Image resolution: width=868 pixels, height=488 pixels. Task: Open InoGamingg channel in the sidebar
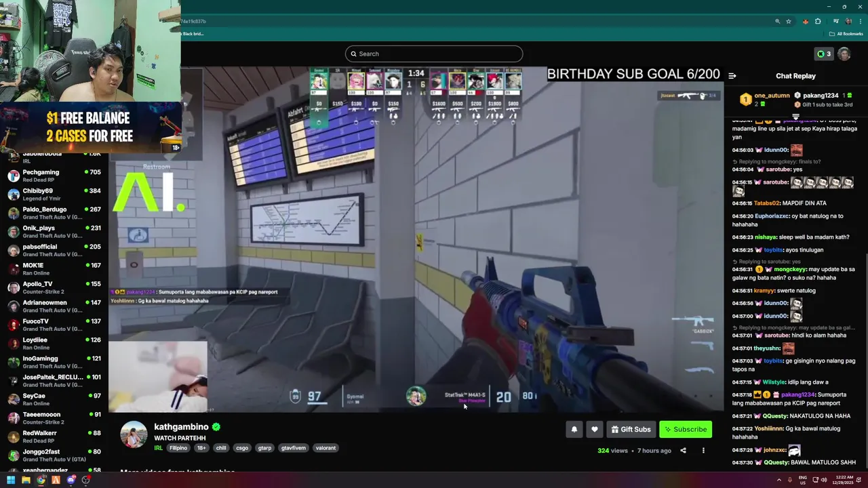pyautogui.click(x=54, y=362)
